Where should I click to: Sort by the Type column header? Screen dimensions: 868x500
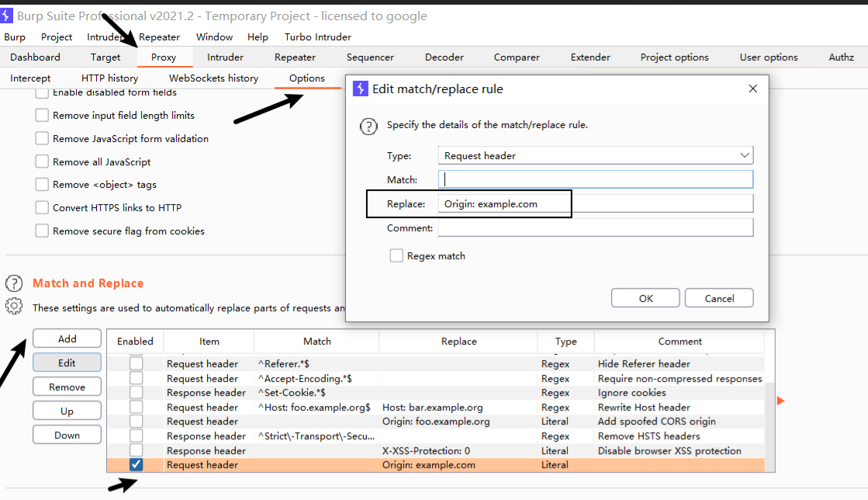point(565,342)
